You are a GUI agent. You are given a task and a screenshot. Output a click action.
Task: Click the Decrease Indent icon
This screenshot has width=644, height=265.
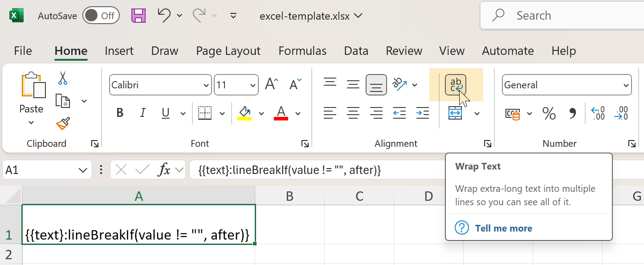click(399, 113)
